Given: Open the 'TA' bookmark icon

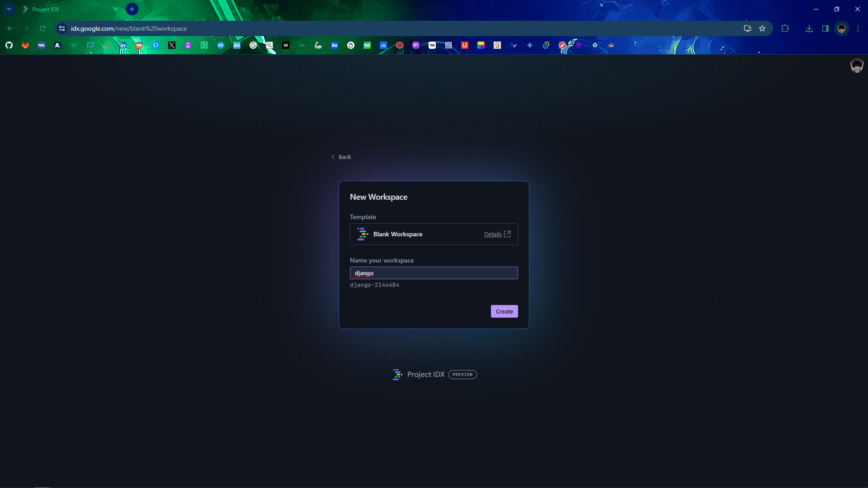Looking at the screenshot, I should pos(432,45).
